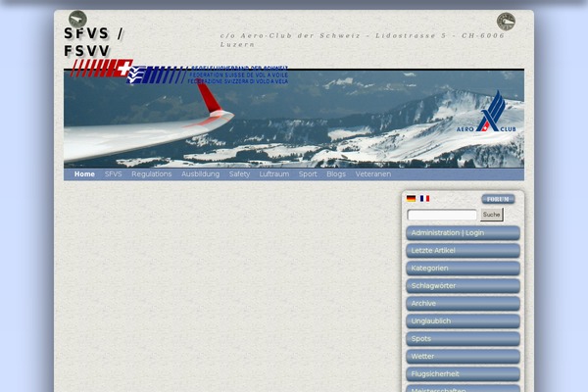Click the round emblem in the header's right corner

click(506, 22)
